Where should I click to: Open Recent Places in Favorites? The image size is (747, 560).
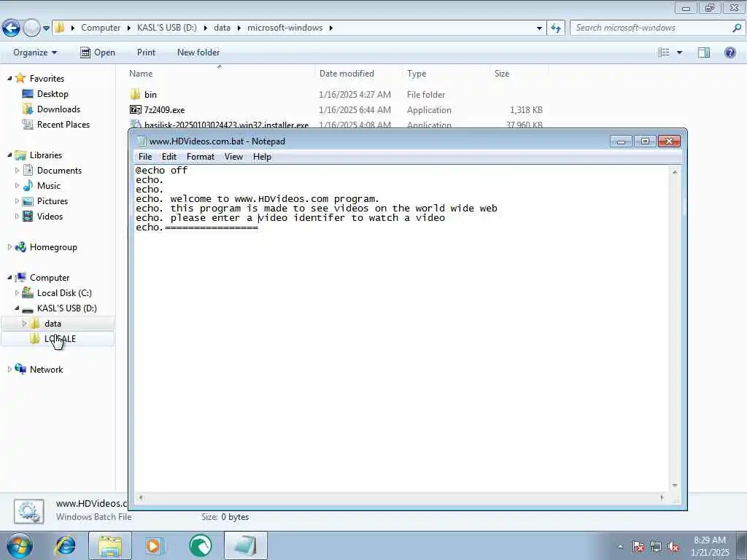(x=63, y=124)
